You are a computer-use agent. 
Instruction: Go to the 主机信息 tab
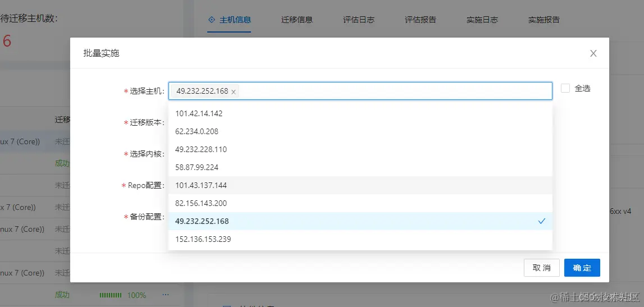pos(229,20)
